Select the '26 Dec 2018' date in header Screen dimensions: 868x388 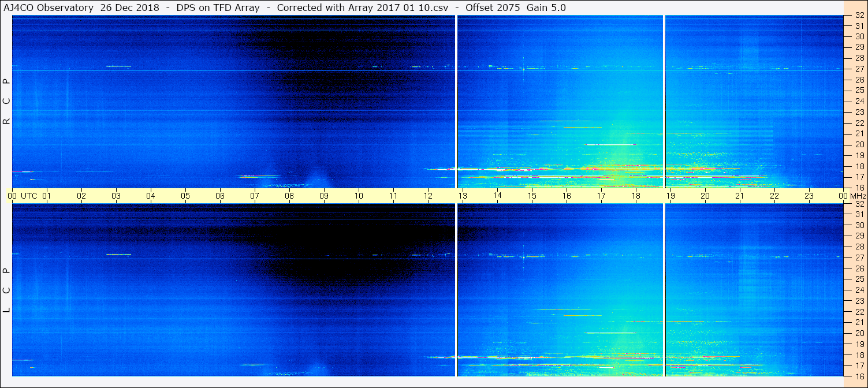click(130, 8)
